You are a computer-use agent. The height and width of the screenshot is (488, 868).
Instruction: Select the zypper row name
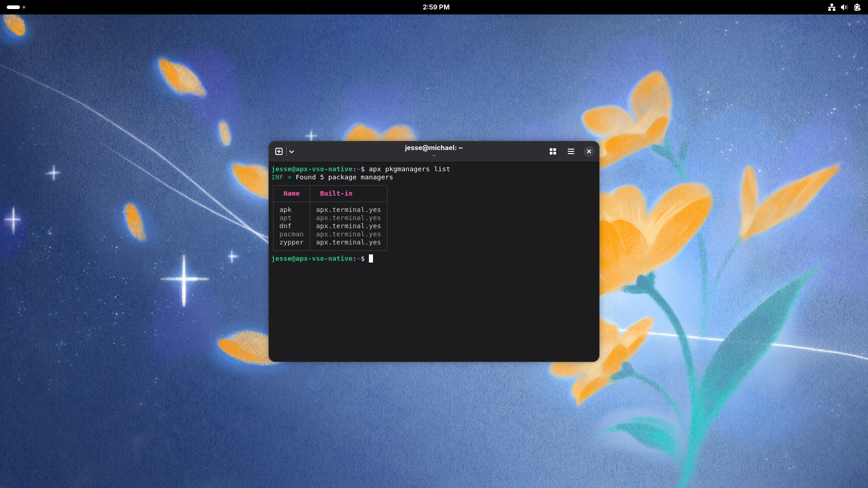pos(291,242)
